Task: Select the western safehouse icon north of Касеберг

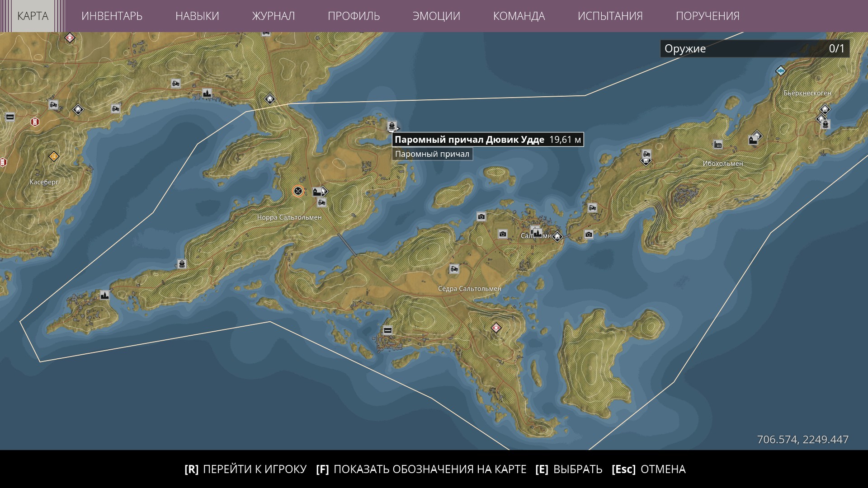Action: coord(78,109)
